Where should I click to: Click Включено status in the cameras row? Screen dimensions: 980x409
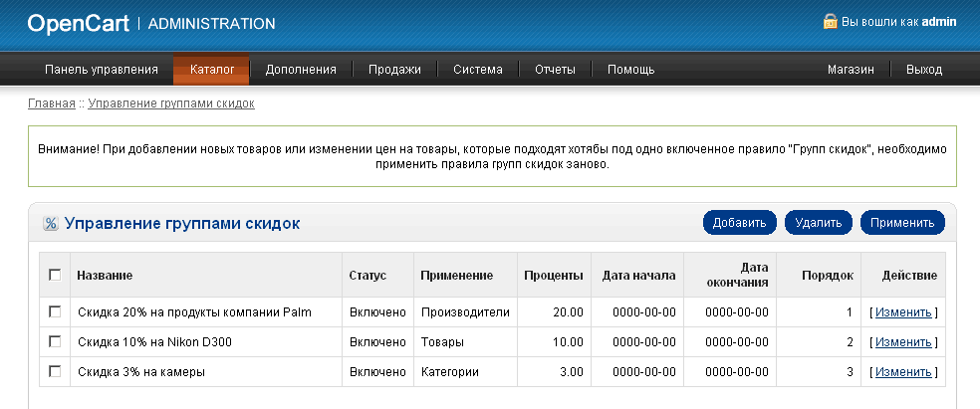pos(377,372)
